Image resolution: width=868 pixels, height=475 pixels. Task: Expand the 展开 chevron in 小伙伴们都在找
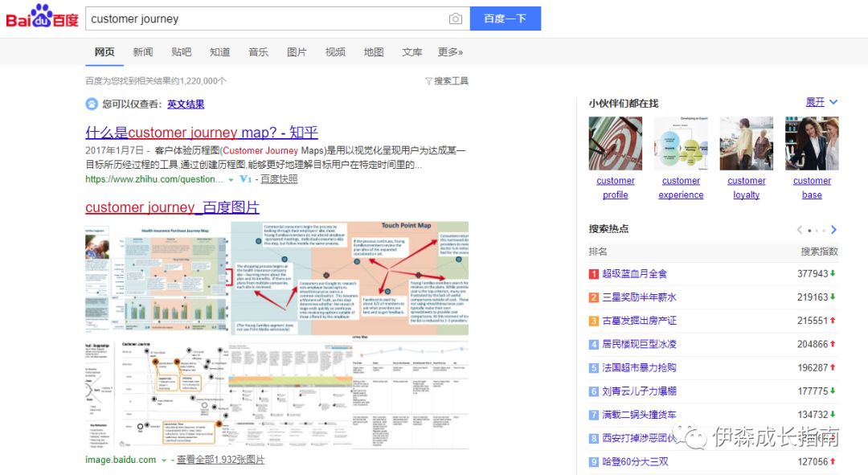pyautogui.click(x=833, y=102)
